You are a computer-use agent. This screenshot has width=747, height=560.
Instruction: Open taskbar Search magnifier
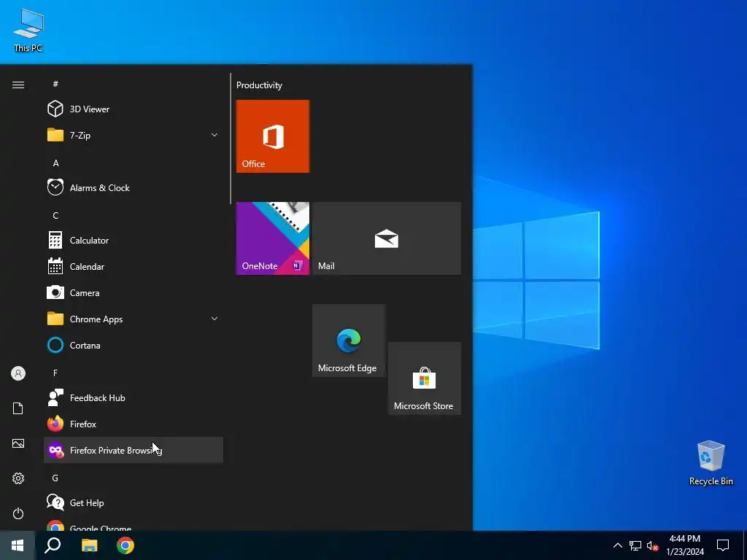[x=53, y=545]
